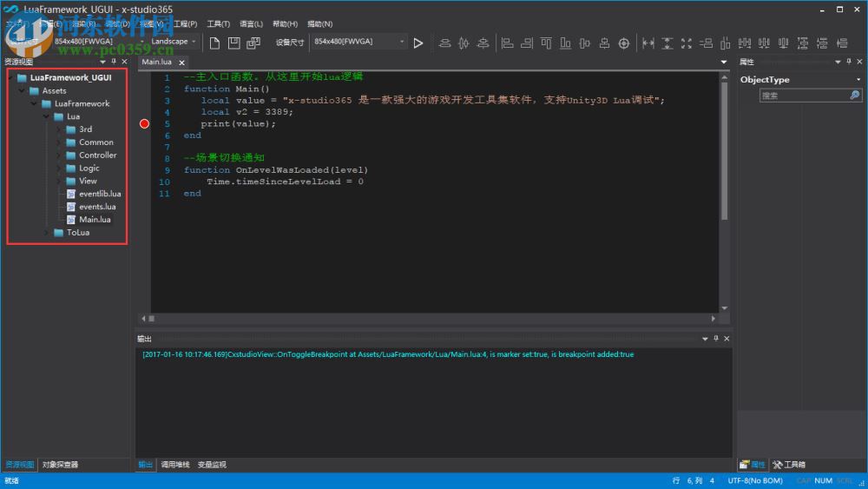Click the four-arrows same size icon
The image size is (868, 489).
click(687, 43)
